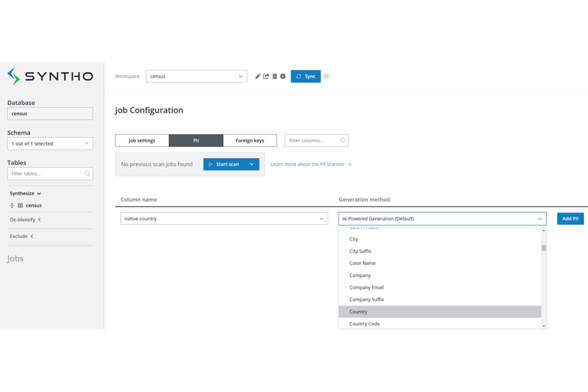Click the share workspace icon

tap(266, 76)
